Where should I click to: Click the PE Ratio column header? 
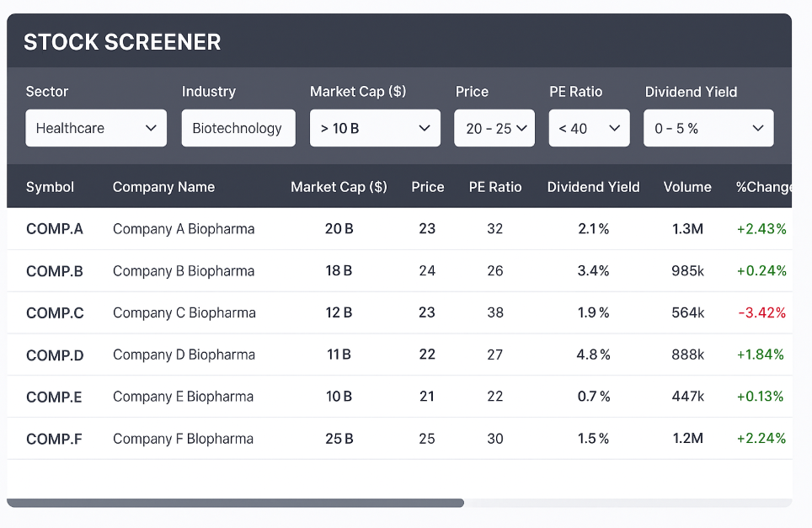click(x=495, y=187)
